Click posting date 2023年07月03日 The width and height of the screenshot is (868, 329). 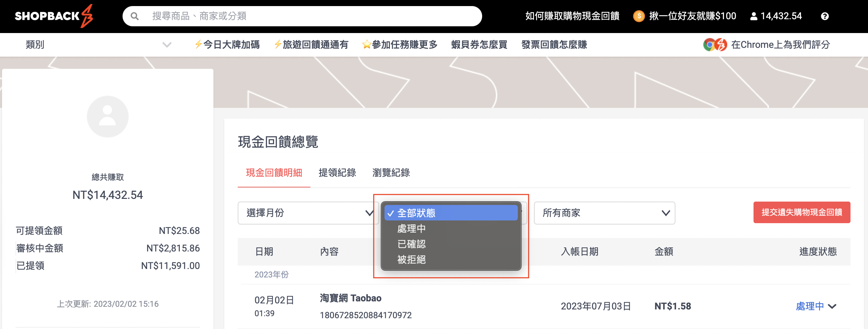pyautogui.click(x=596, y=306)
